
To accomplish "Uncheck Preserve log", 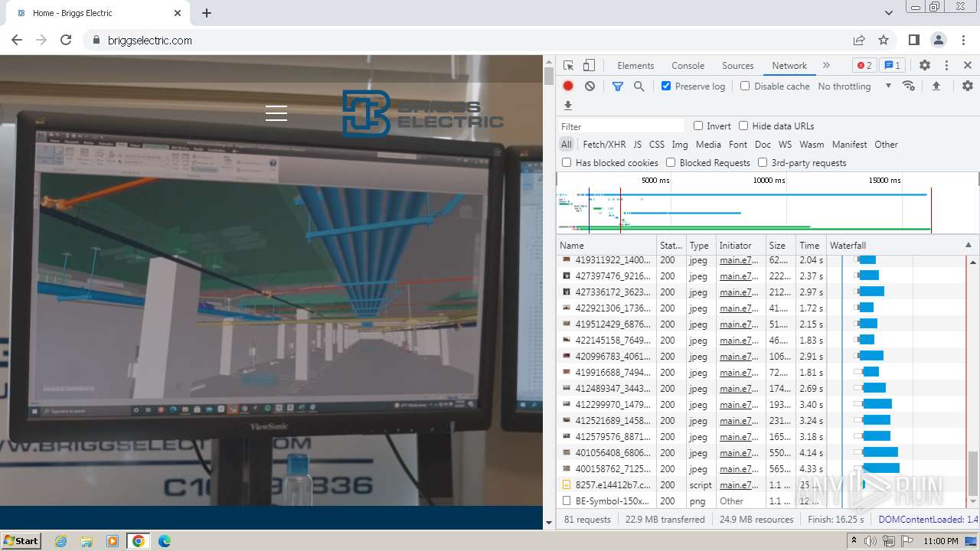I will pos(666,86).
